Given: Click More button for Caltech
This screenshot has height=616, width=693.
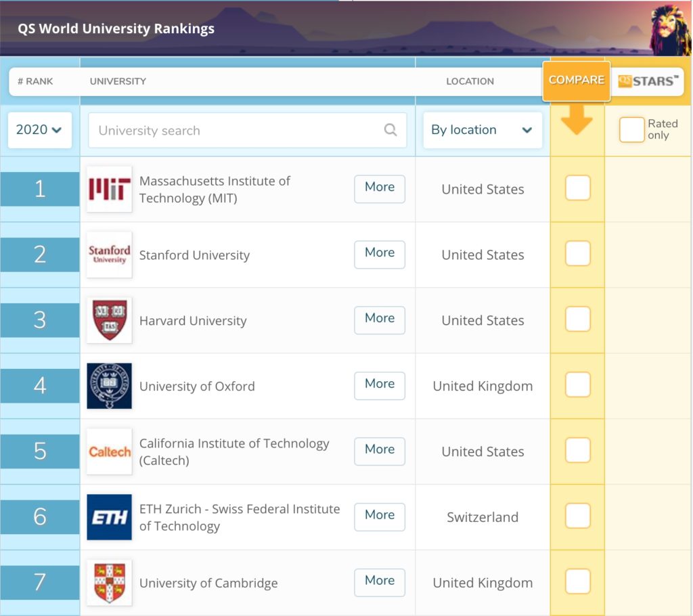Looking at the screenshot, I should (x=380, y=452).
